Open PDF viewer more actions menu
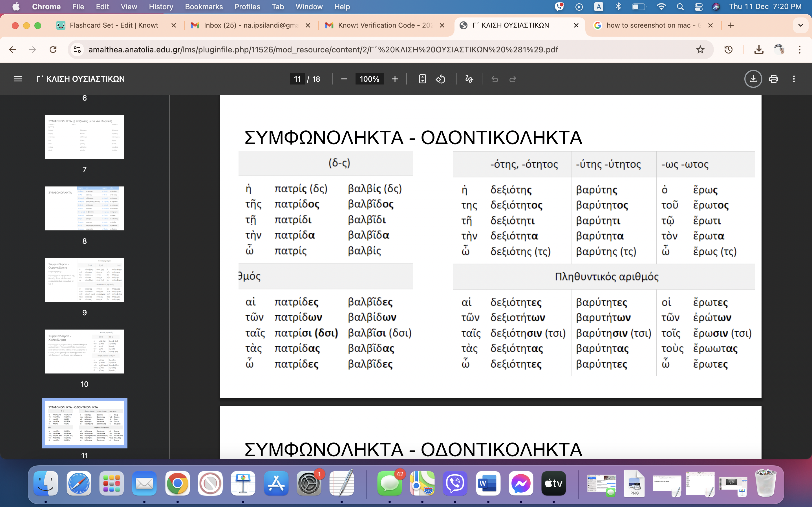The width and height of the screenshot is (812, 507). [794, 79]
